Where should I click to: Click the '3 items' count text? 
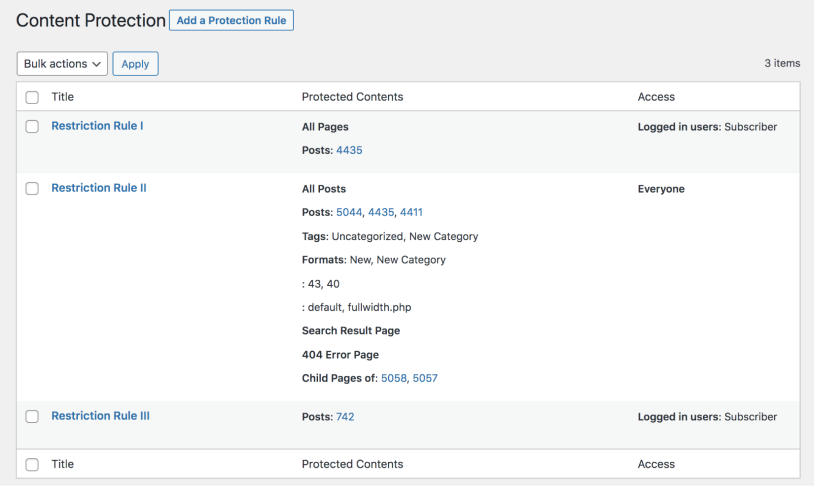point(782,63)
